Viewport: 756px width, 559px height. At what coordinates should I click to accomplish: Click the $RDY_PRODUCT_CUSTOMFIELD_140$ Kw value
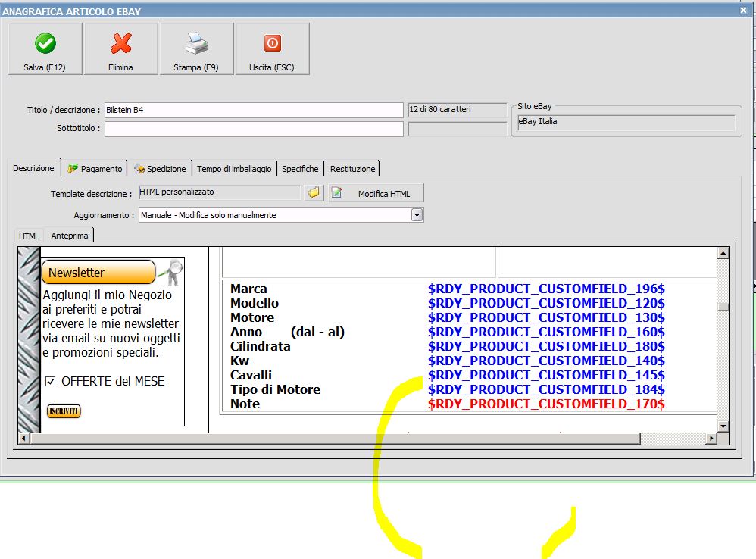coord(546,361)
